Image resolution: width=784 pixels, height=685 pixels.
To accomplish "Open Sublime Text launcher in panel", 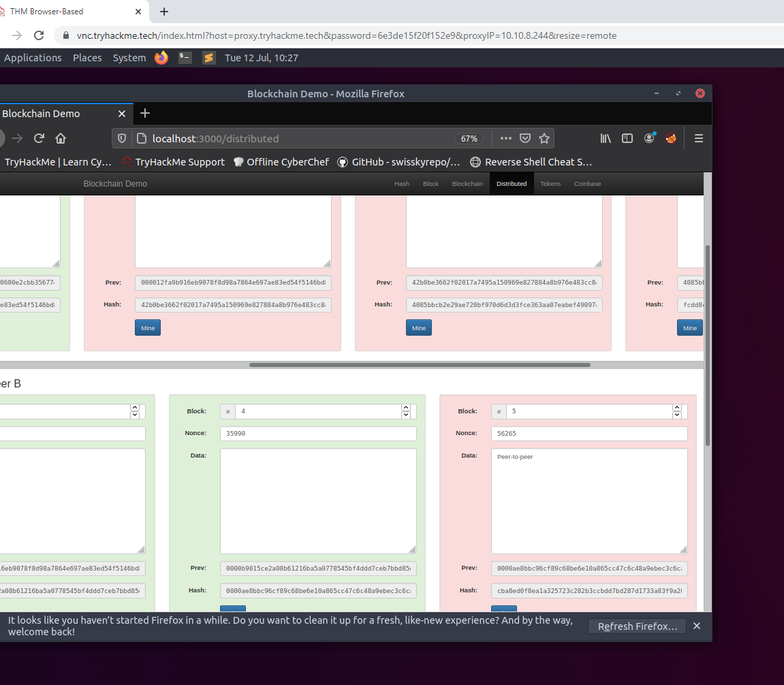I will click(x=209, y=58).
